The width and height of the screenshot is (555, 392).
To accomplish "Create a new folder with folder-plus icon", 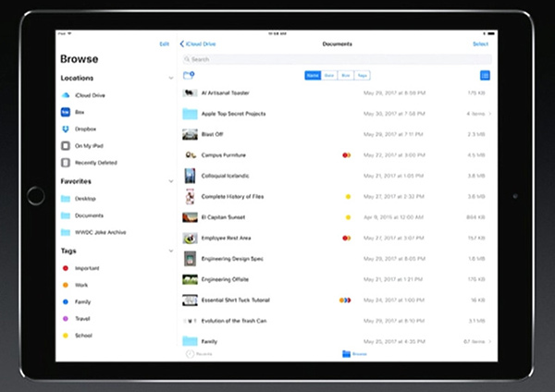I will [x=189, y=76].
